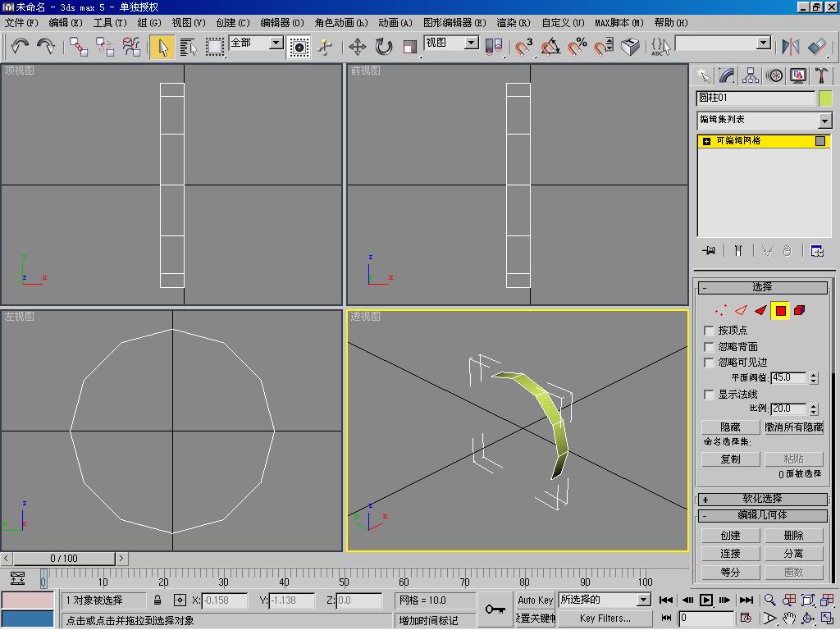Open the Create command panel tab

coord(703,75)
